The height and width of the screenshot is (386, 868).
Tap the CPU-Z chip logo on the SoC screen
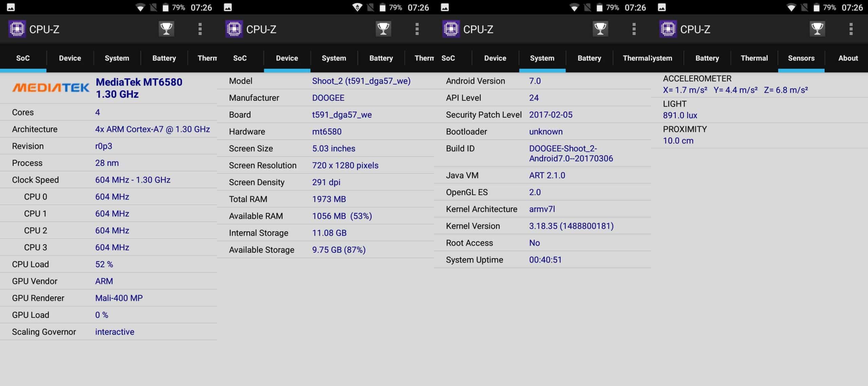coord(17,29)
